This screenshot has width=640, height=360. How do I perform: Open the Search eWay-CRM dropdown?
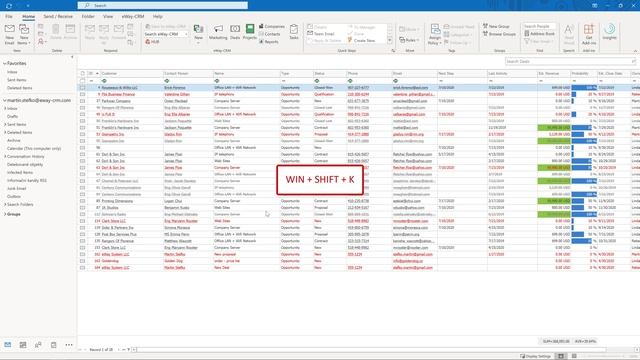[186, 34]
